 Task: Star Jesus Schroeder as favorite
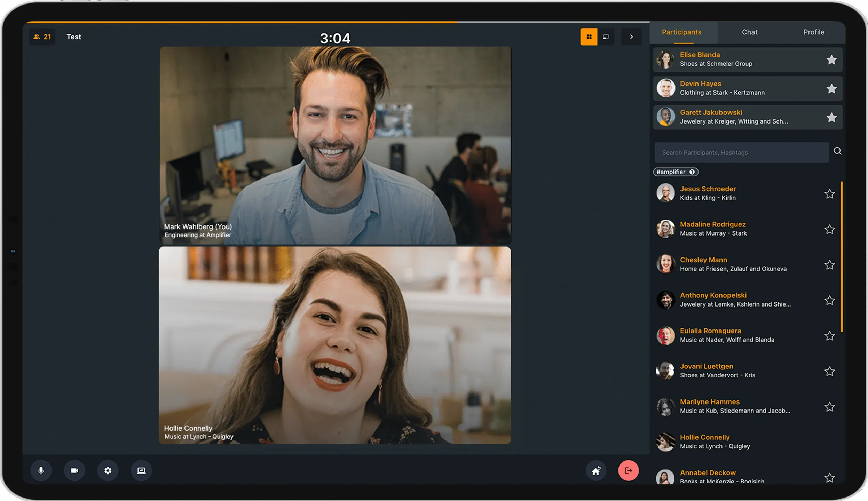point(830,194)
